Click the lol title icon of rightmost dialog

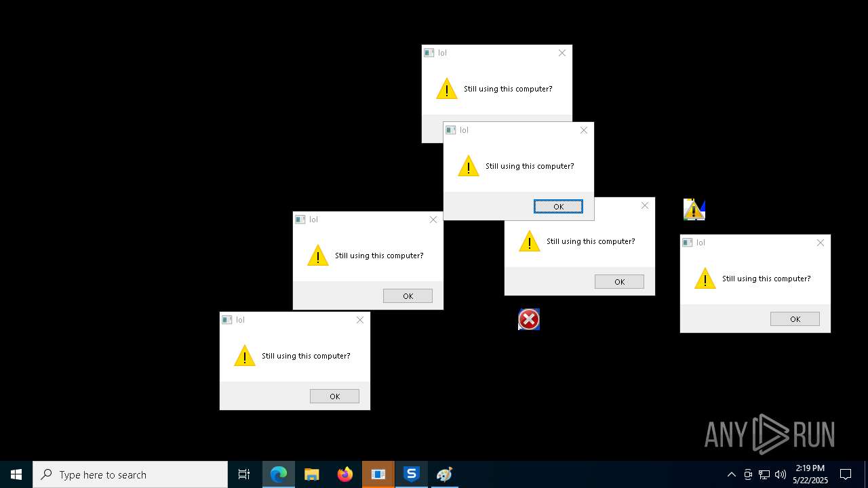pos(688,243)
